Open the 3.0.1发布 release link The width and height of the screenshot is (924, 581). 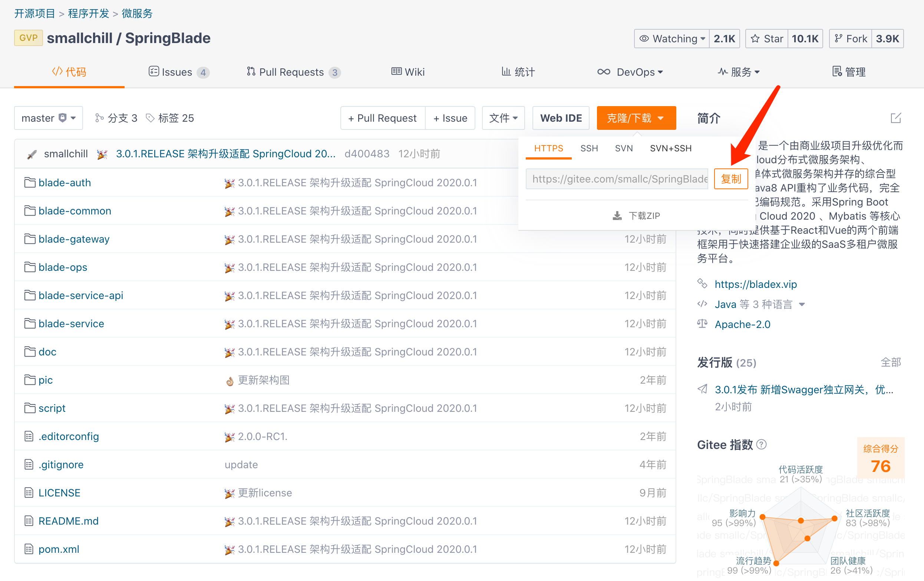(804, 390)
